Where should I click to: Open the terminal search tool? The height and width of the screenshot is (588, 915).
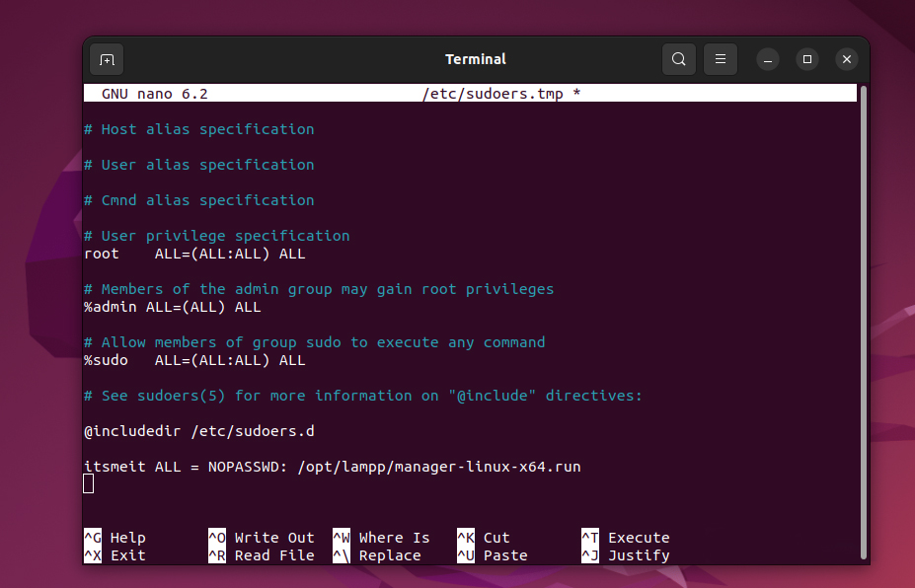[678, 59]
